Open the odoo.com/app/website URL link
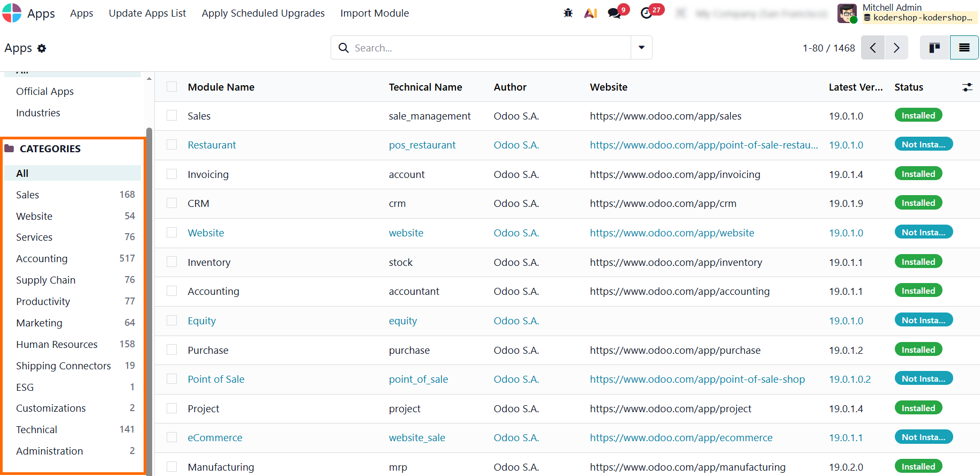This screenshot has height=476, width=980. coord(672,233)
